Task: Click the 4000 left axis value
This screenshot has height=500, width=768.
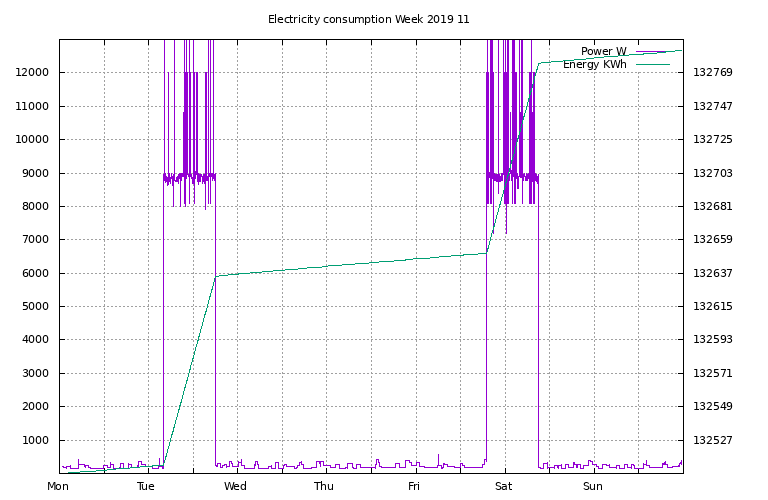Action: click(x=36, y=339)
